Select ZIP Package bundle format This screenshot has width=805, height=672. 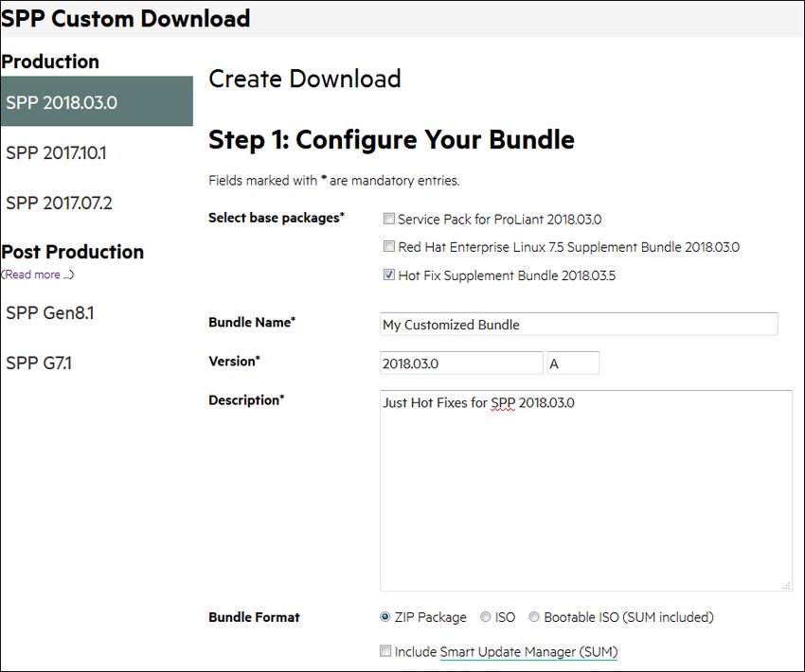385,617
